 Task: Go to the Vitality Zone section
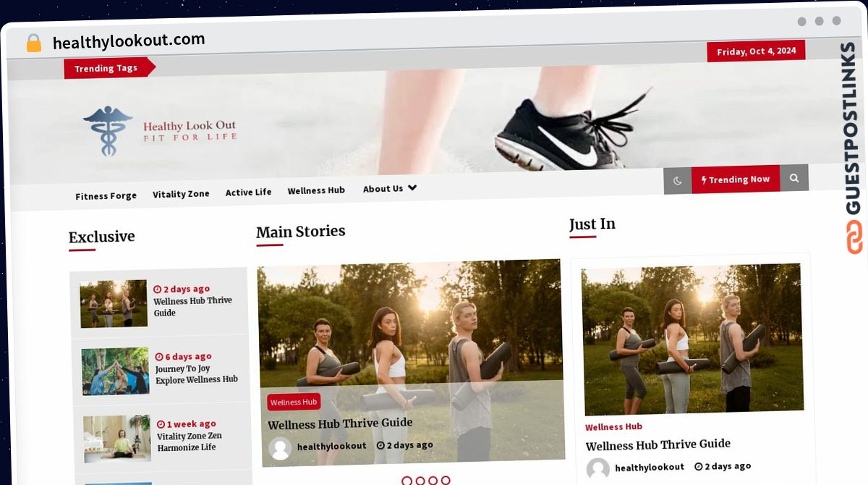[181, 194]
